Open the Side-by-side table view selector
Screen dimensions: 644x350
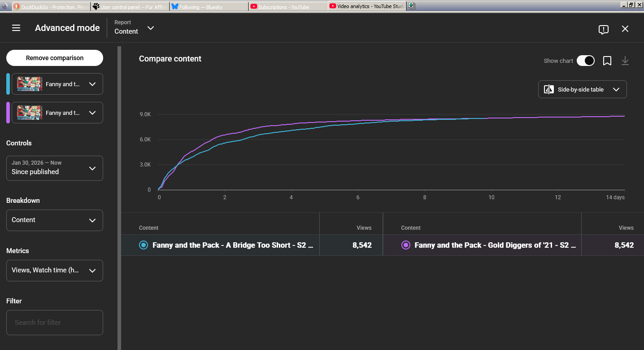tap(582, 89)
